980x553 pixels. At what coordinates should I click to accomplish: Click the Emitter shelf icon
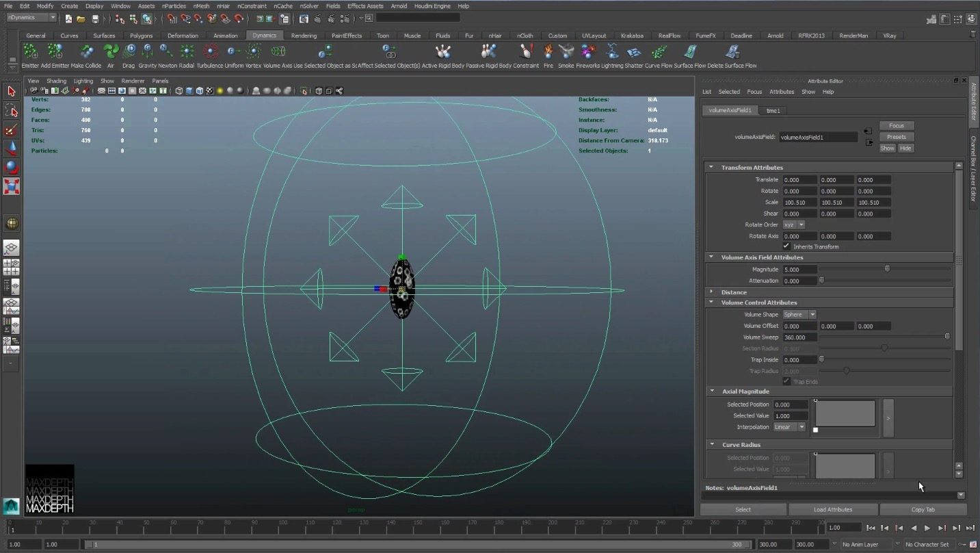pyautogui.click(x=30, y=51)
